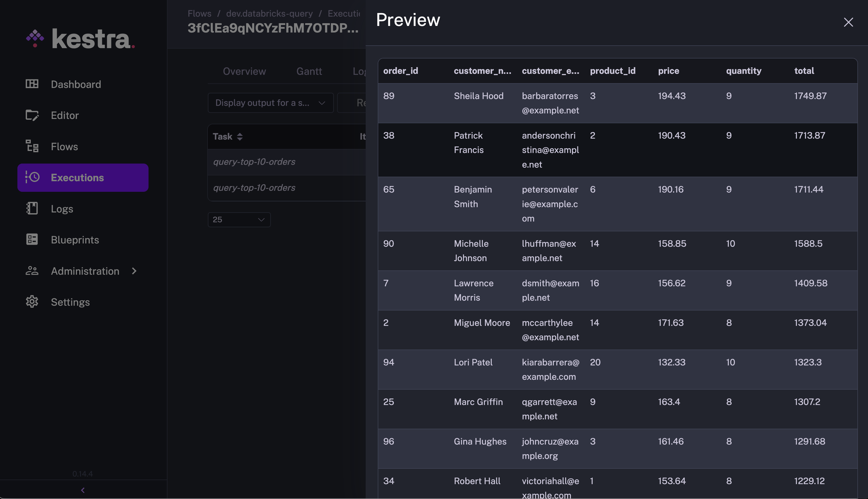Click the Settings gear icon

pos(32,302)
